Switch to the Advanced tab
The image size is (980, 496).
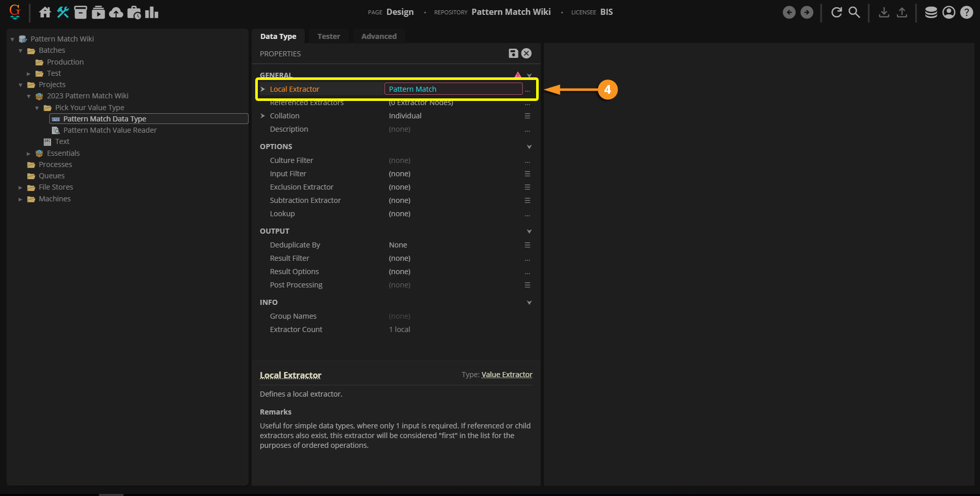(x=379, y=36)
